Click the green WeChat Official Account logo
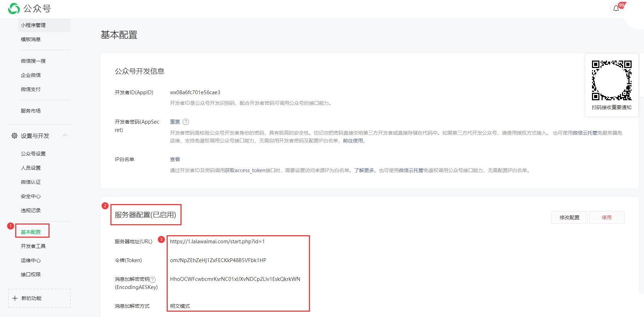This screenshot has width=644, height=317. point(14,9)
